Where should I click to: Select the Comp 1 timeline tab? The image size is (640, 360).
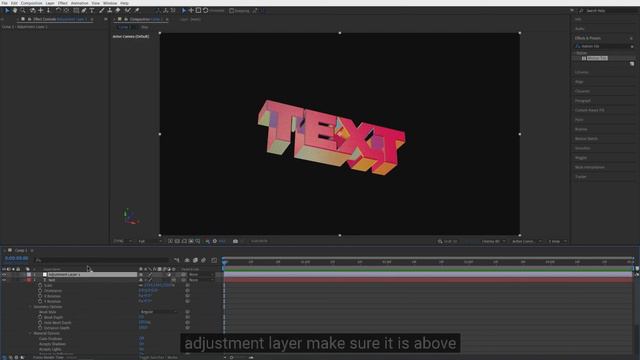[21, 250]
